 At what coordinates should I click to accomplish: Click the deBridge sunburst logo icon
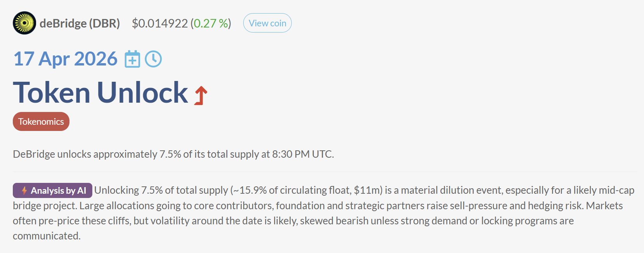point(24,23)
